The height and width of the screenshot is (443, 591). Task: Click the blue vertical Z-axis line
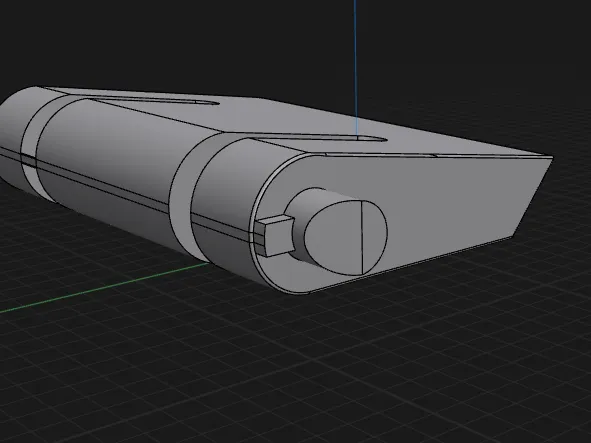point(355,68)
